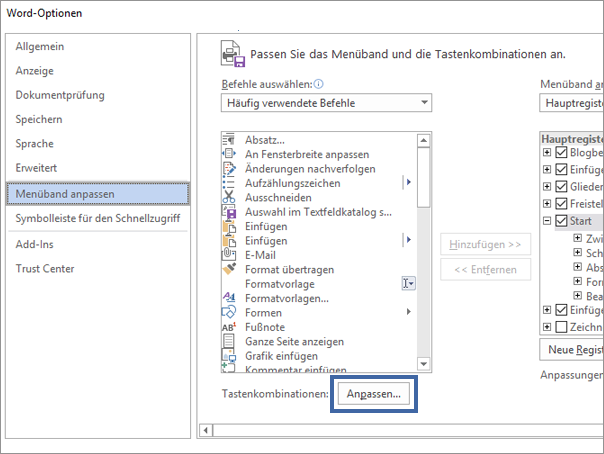Click the << Entfernen button

click(x=485, y=270)
